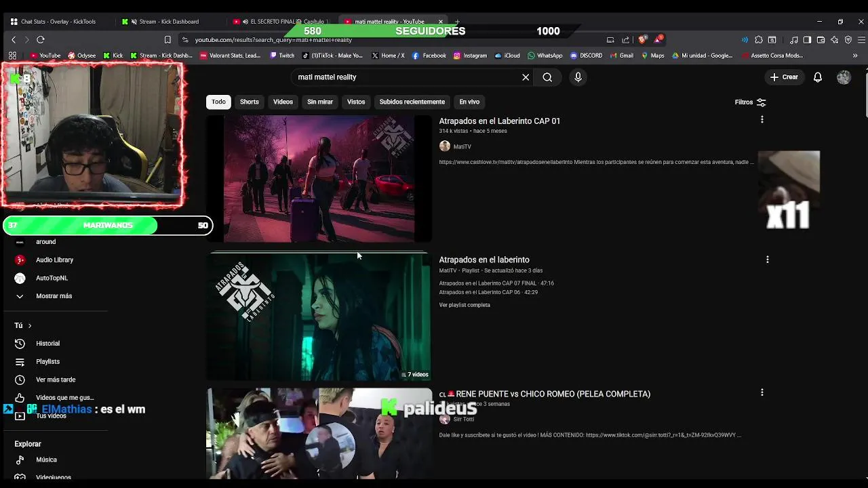Open the Brave Shields lion icon
Viewport: 868px width, 488px height.
pos(642,40)
